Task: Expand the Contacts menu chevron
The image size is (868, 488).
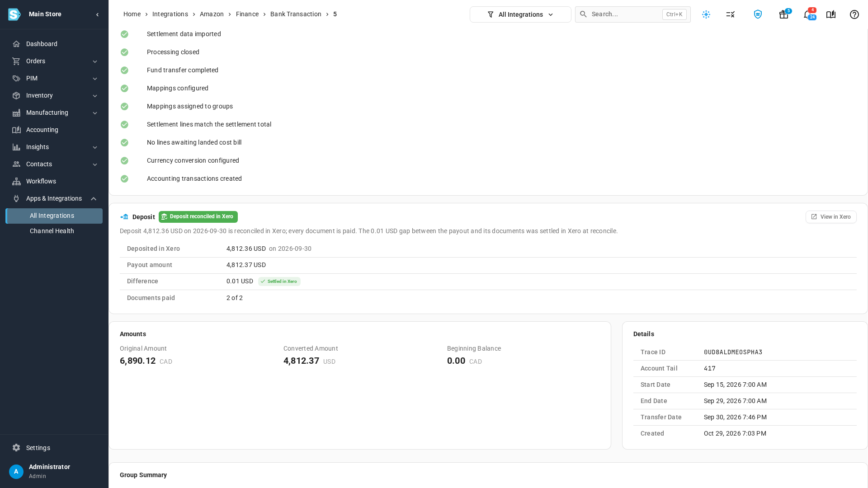Action: 95,164
